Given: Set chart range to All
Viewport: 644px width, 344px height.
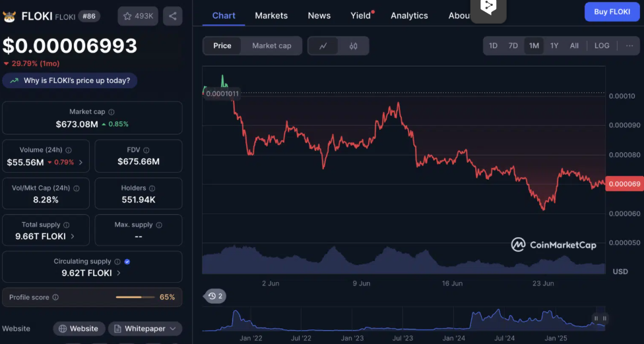Looking at the screenshot, I should click(574, 45).
